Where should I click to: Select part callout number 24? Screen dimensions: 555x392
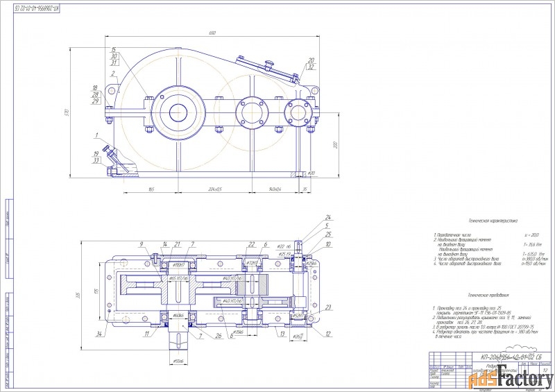(x=327, y=217)
